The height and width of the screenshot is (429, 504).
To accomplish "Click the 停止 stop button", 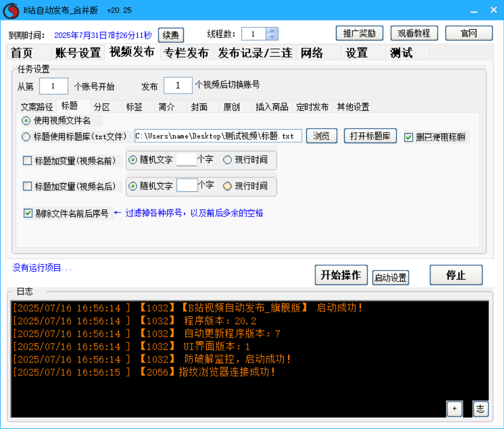I will tap(456, 275).
